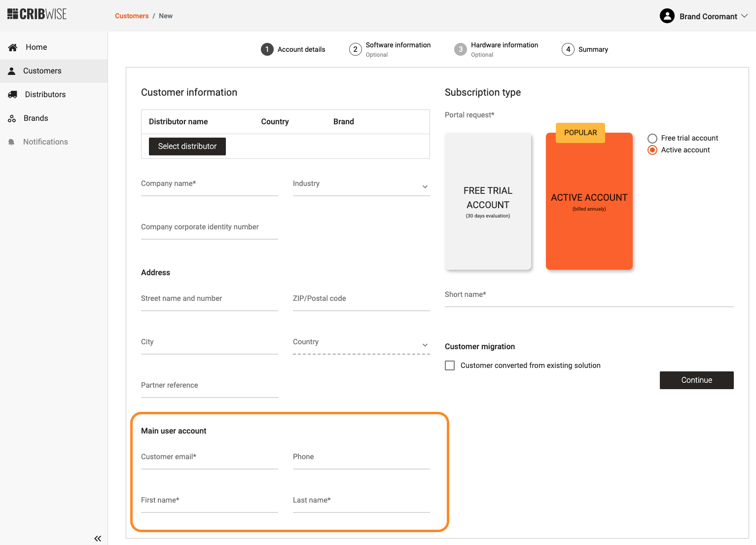Check Customer converted from existing solution
This screenshot has height=545, width=756.
450,365
